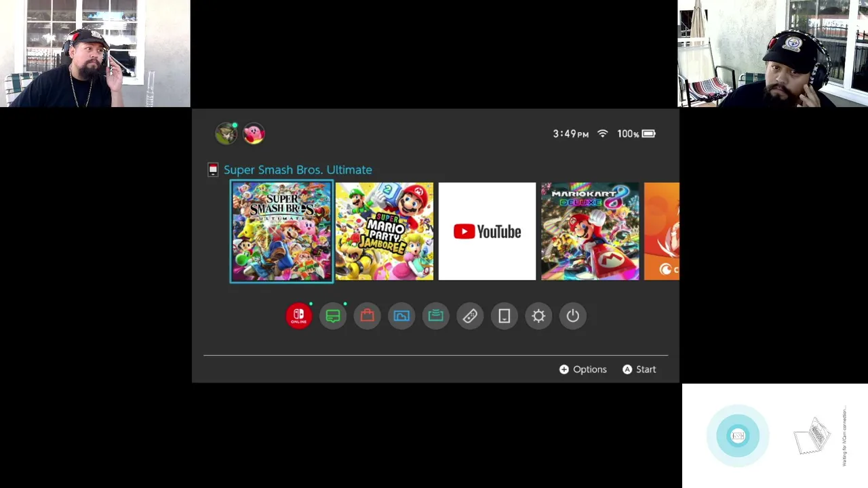
Task: Open the red Nintendo Switch Online icon
Action: 298,316
